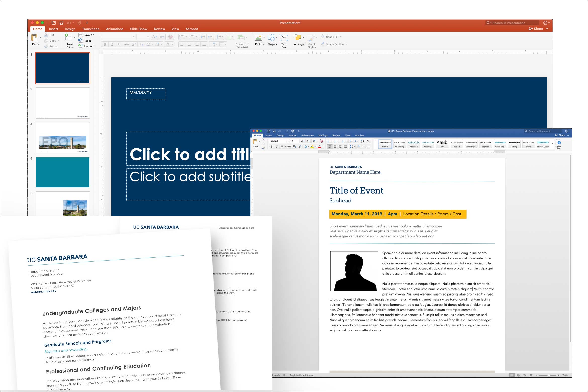Image resolution: width=588 pixels, height=392 pixels.
Task: Open the Shapes gallery in PowerPoint
Action: pyautogui.click(x=271, y=38)
